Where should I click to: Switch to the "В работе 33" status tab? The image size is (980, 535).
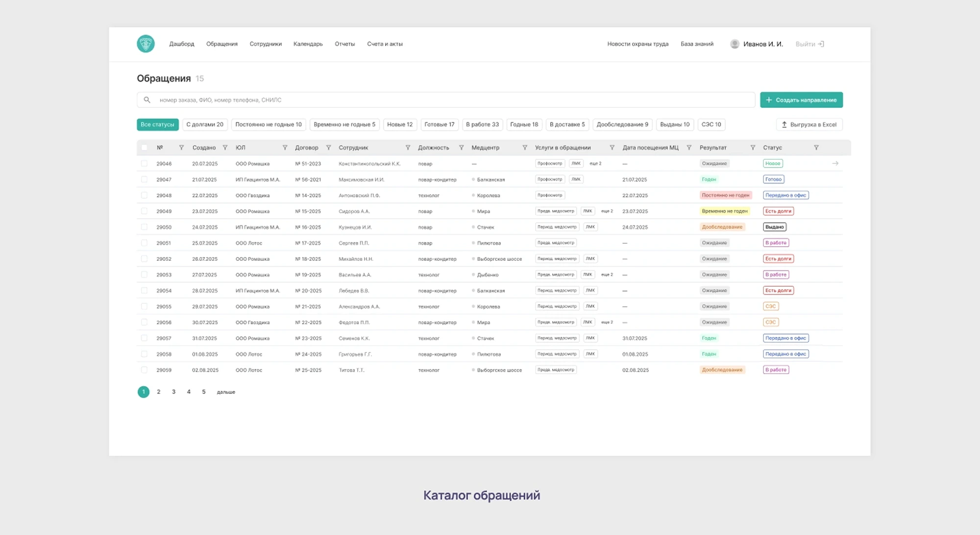pos(482,125)
